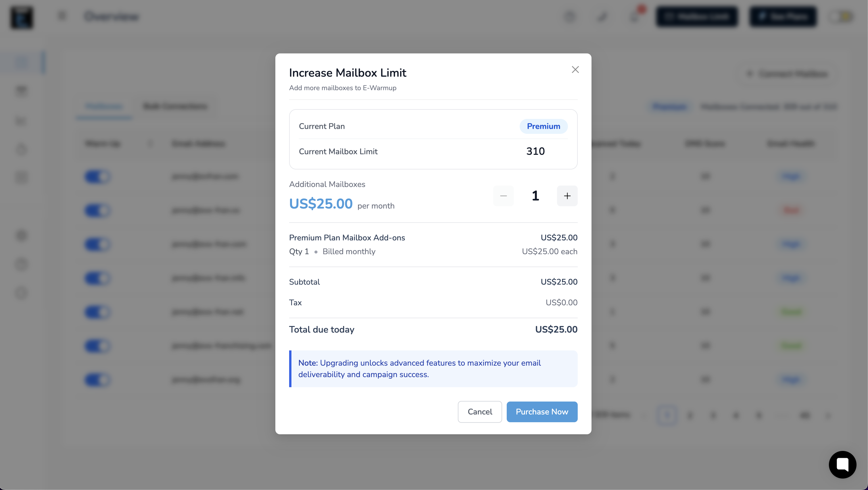Image resolution: width=868 pixels, height=490 pixels.
Task: Click the See Plans header button
Action: (783, 16)
